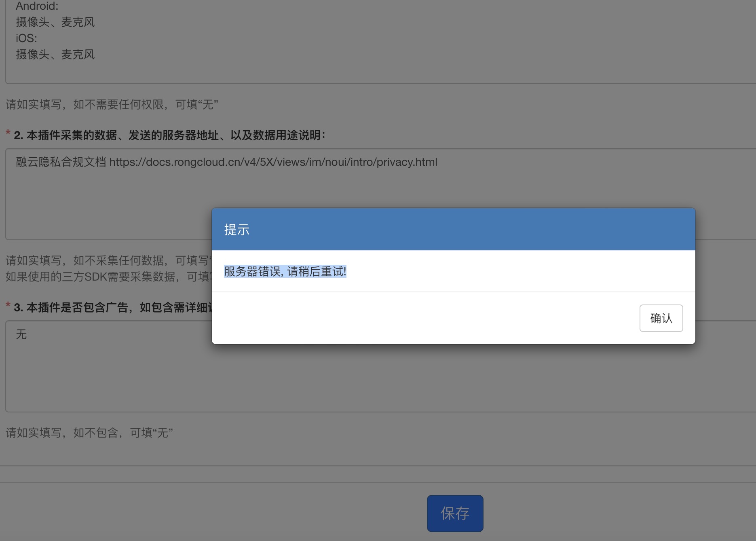
Task: Click the rongcloud privacy.html URL text
Action: pyautogui.click(x=273, y=162)
